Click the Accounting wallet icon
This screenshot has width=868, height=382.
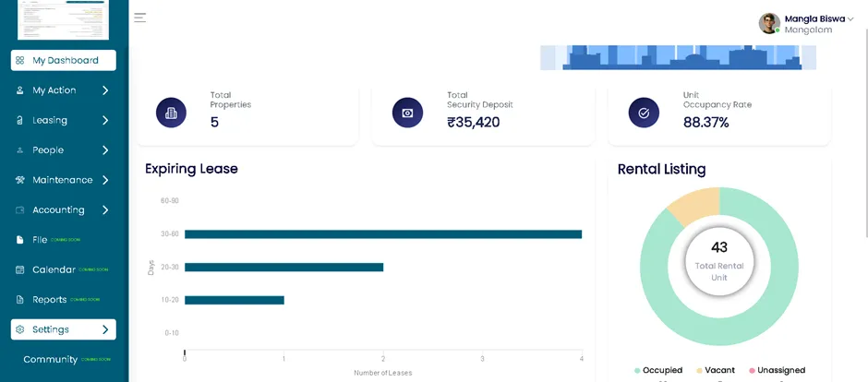click(x=20, y=210)
